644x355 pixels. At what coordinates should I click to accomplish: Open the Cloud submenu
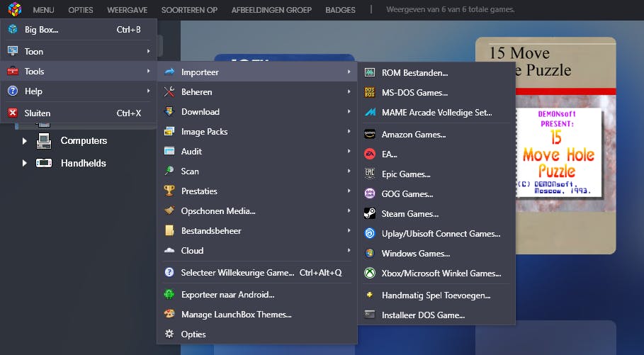[257, 250]
